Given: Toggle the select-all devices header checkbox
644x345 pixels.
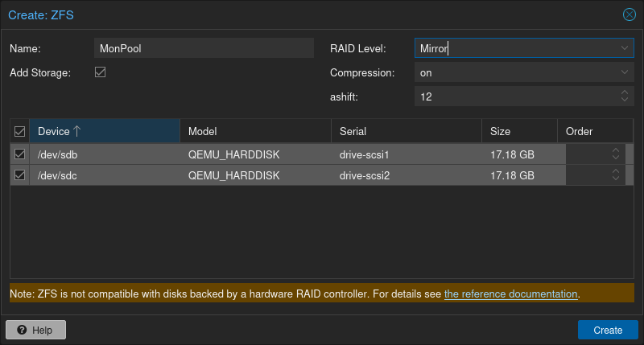Looking at the screenshot, I should click(x=19, y=131).
